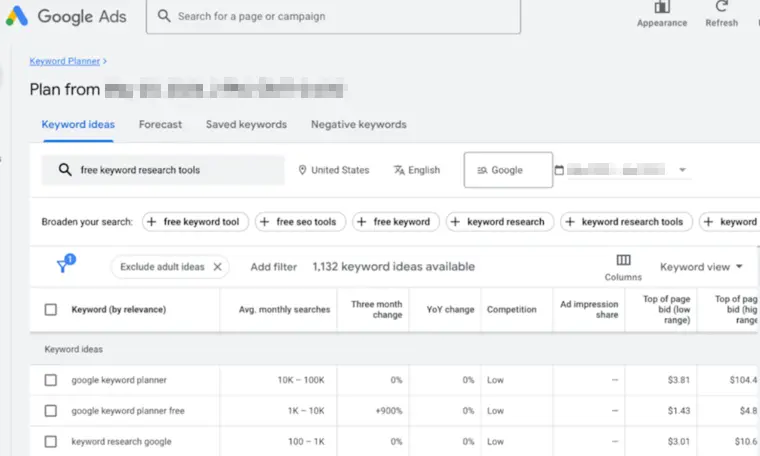Expand the date range dropdown arrow
760x456 pixels.
click(x=682, y=170)
